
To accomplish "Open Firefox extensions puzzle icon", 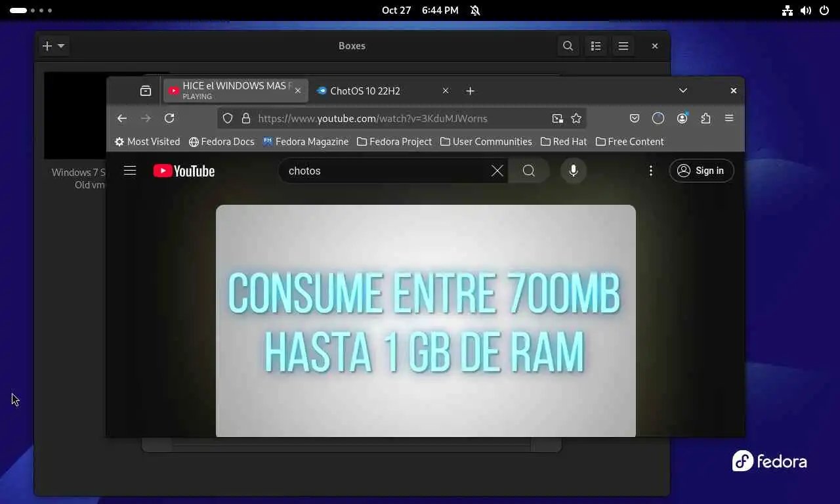I will pos(705,118).
